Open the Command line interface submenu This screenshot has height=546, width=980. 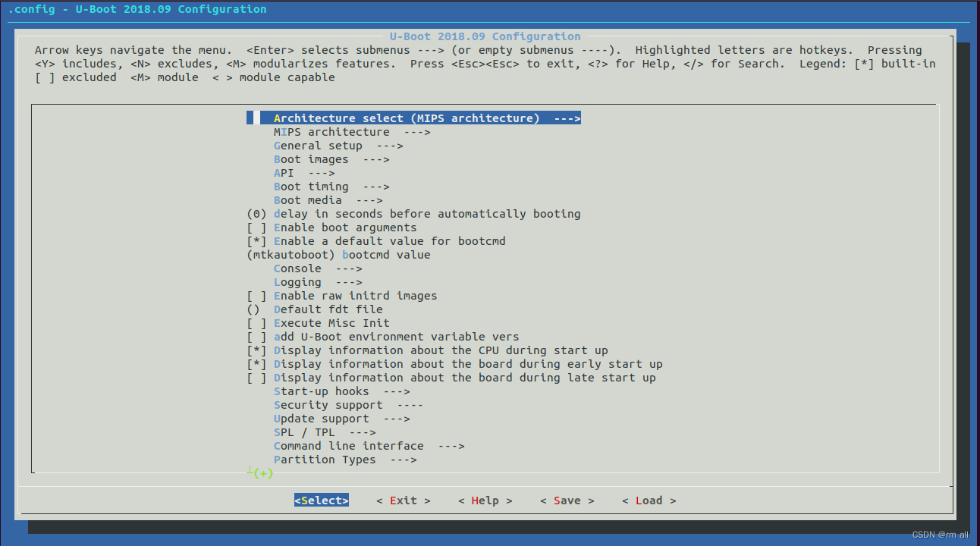coord(369,446)
